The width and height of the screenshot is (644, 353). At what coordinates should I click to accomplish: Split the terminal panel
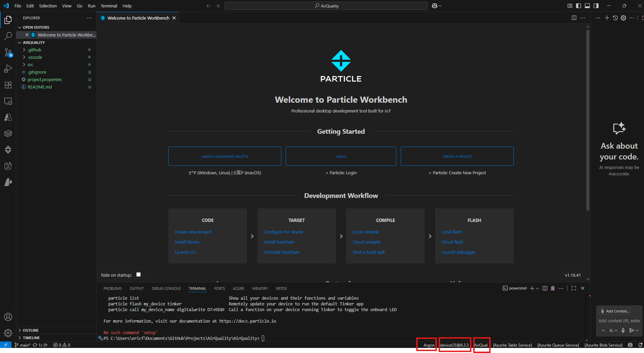pos(545,288)
